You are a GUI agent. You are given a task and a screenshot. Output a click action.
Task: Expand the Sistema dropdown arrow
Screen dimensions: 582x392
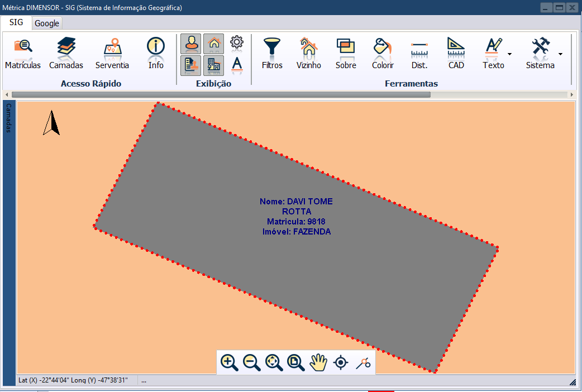click(560, 54)
